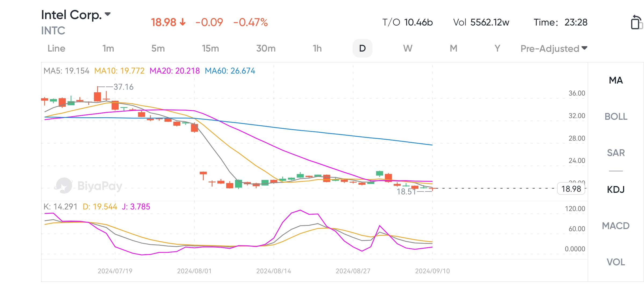Click the 120.00 KDJ axis label

point(575,209)
